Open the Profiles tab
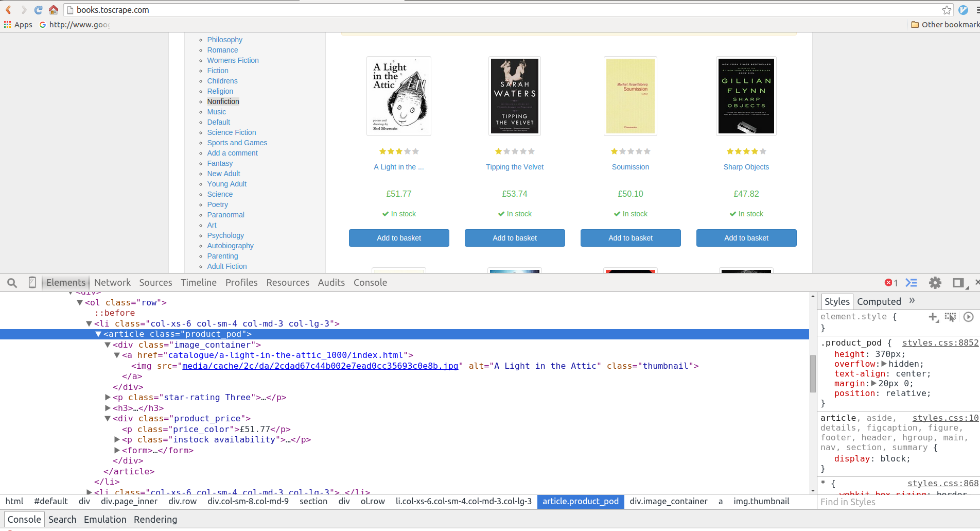The width and height of the screenshot is (980, 531). click(x=241, y=283)
